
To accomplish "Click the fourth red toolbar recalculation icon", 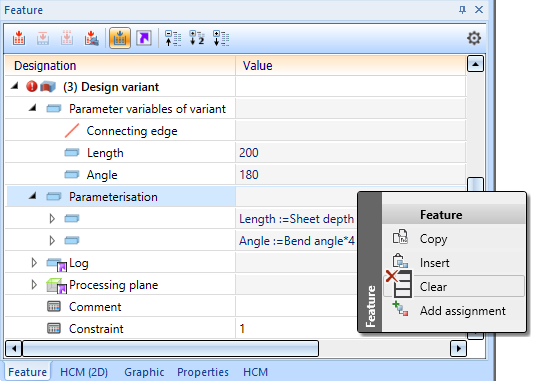I will (x=91, y=38).
